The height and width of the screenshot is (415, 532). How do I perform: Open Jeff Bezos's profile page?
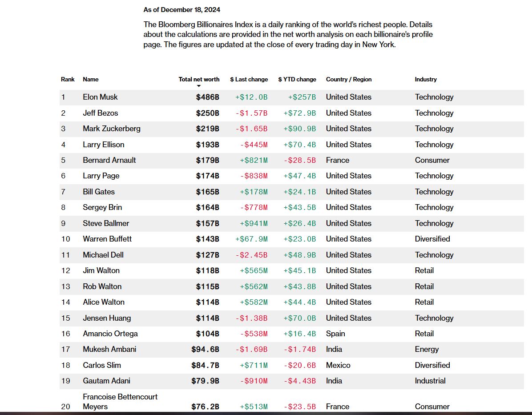(100, 113)
